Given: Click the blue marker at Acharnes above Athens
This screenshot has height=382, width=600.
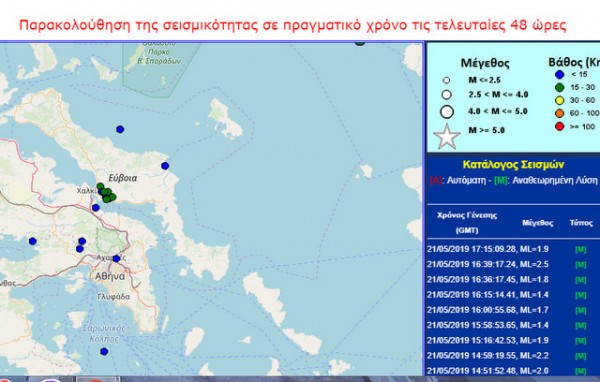Looking at the screenshot, I should point(116,259).
